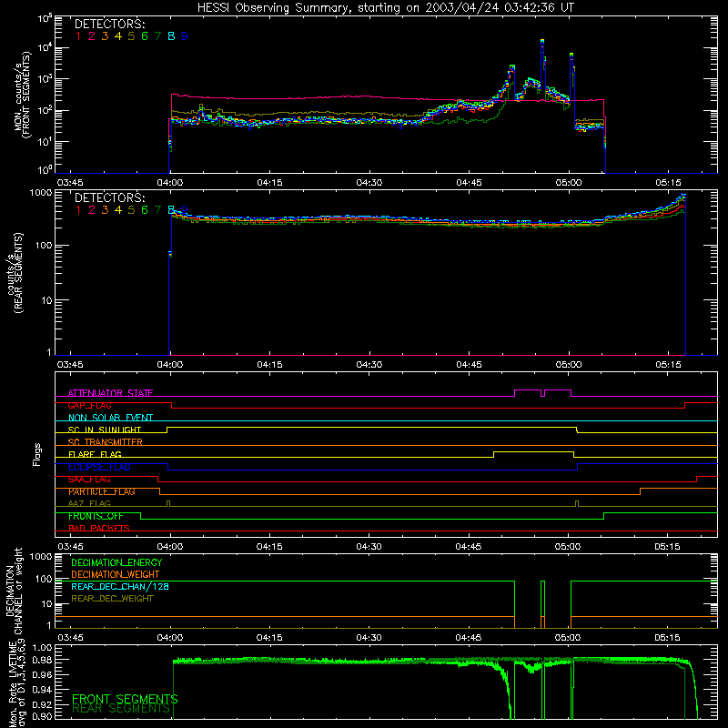The height and width of the screenshot is (728, 728).
Task: Click detector 7 legend number in front-segments panel
Action: point(157,36)
